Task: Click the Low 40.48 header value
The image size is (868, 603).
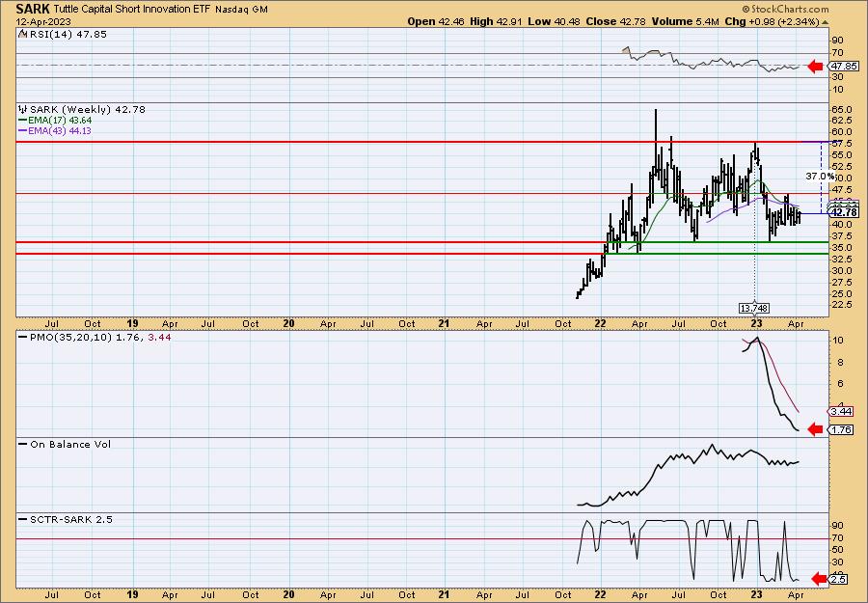Action: 554,21
